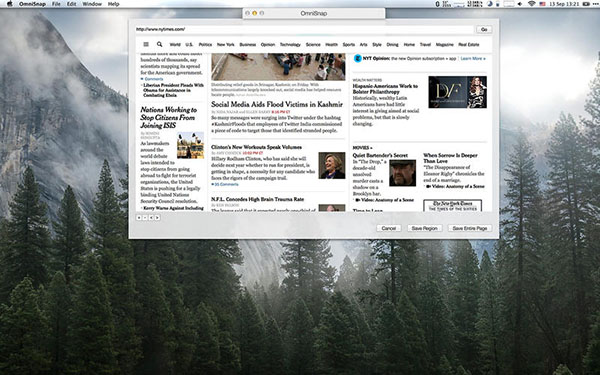The height and width of the screenshot is (375, 600).
Task: Select the U.S. section tab
Action: 189,44
